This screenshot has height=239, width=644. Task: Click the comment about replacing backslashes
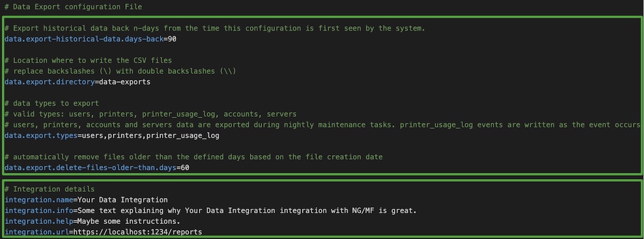coord(120,71)
